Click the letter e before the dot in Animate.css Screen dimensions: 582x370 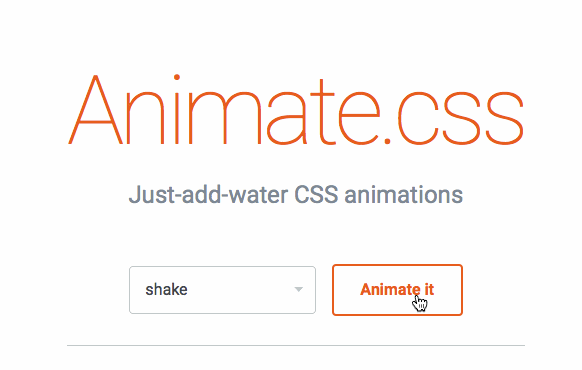pos(359,118)
